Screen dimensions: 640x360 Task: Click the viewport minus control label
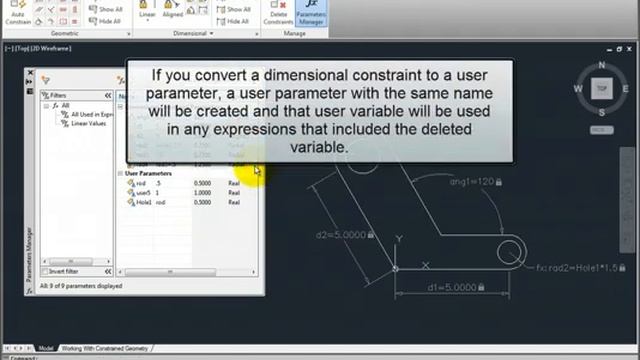(8, 48)
